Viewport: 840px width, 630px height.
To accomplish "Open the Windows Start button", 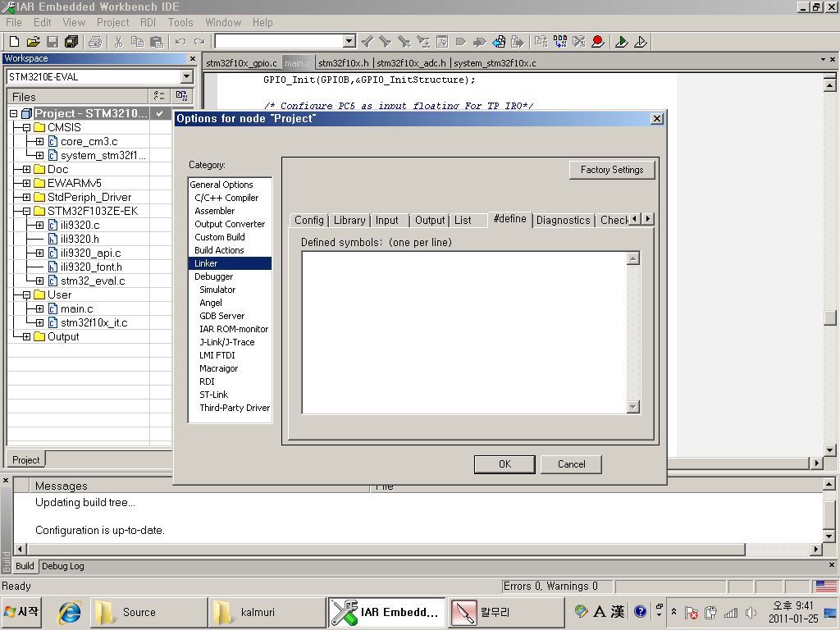I will tap(21, 612).
